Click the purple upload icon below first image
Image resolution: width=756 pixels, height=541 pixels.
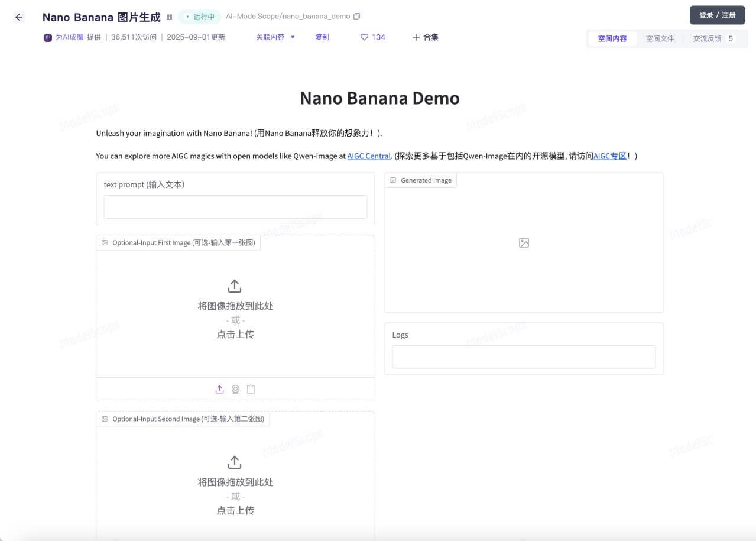tap(219, 389)
